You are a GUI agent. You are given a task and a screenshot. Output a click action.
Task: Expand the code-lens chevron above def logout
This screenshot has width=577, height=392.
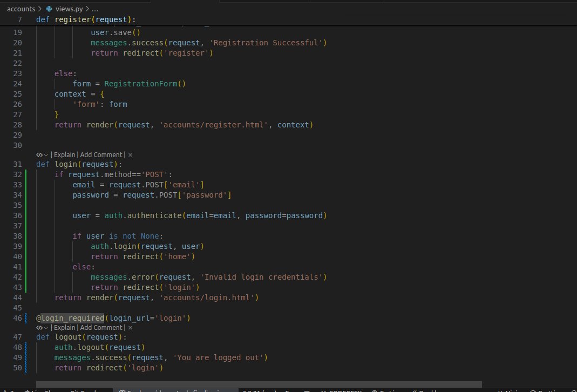(x=46, y=328)
